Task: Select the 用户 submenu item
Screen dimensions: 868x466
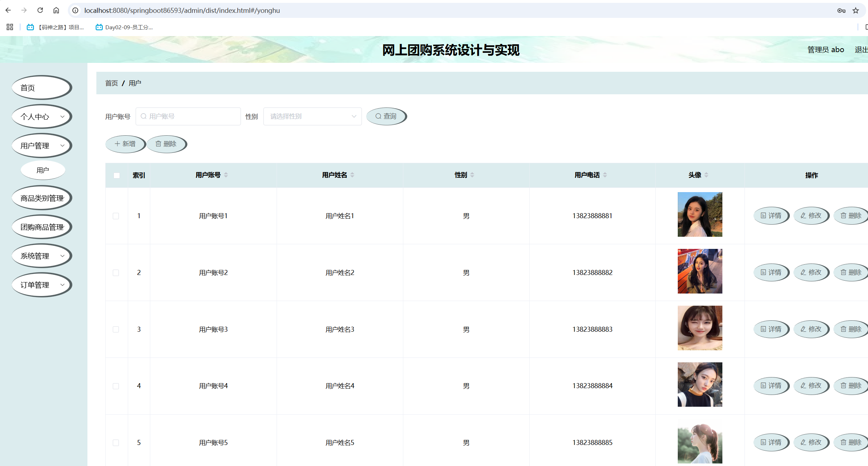Action: [x=43, y=170]
